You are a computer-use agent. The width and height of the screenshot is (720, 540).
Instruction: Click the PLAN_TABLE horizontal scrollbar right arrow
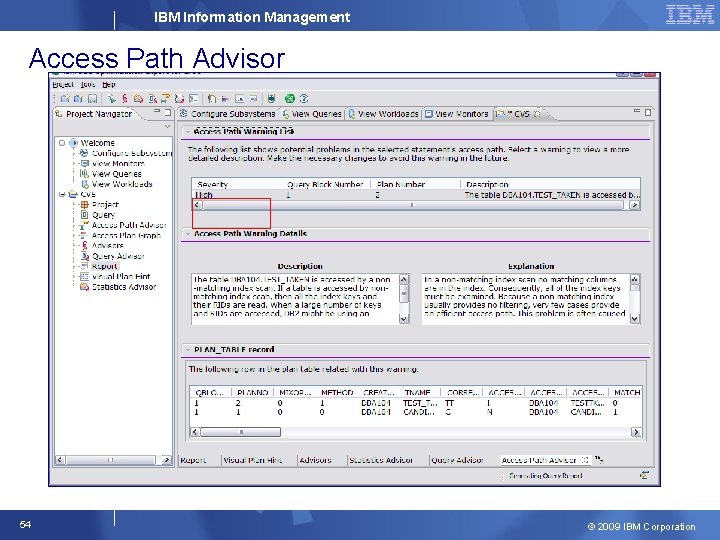point(636,432)
